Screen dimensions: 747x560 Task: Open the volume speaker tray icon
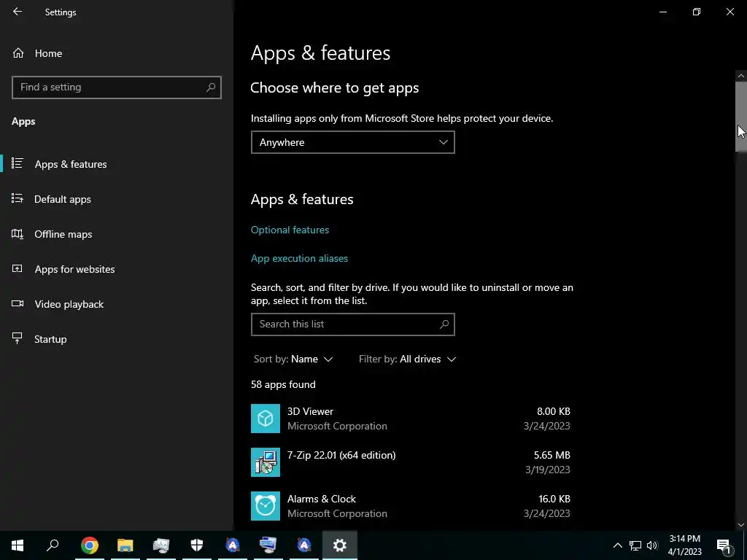click(x=652, y=545)
